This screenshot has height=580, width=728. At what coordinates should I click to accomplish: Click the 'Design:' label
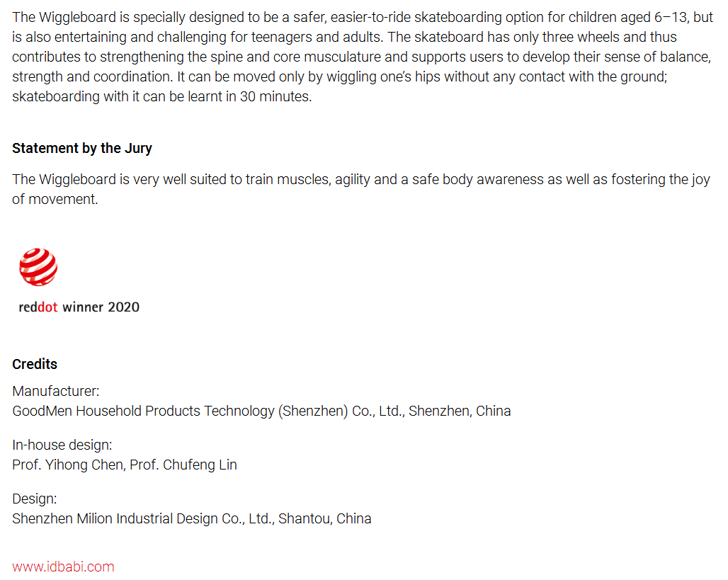click(35, 499)
